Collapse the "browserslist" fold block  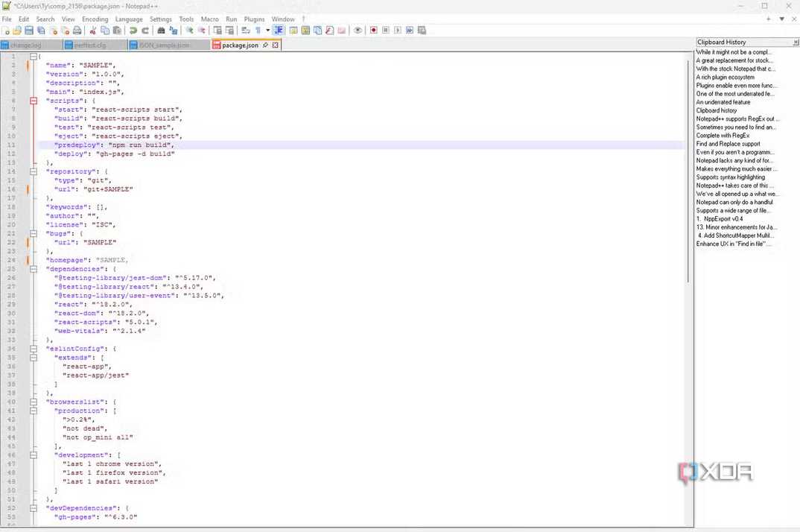[x=34, y=402]
